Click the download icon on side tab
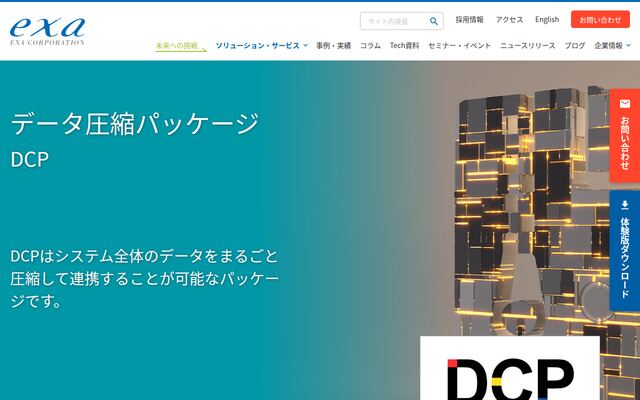 625,205
